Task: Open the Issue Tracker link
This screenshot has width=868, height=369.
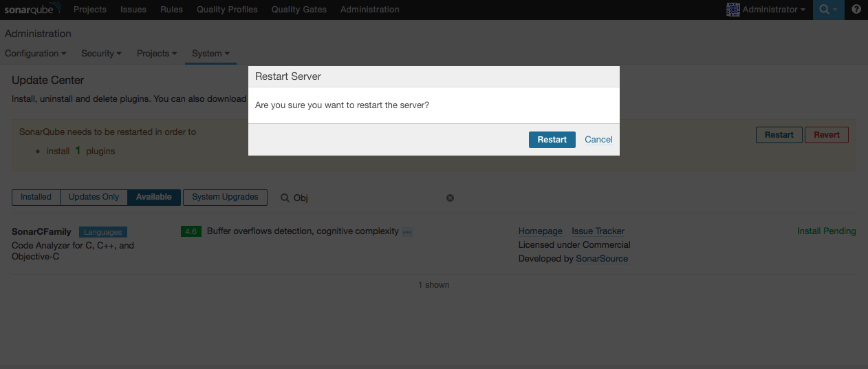Action: coord(598,231)
